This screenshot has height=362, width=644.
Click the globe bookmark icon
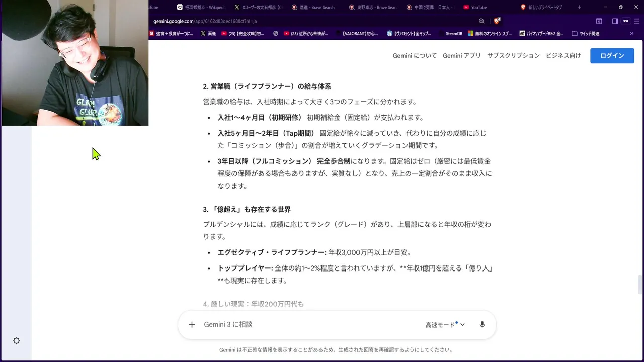pos(275,34)
